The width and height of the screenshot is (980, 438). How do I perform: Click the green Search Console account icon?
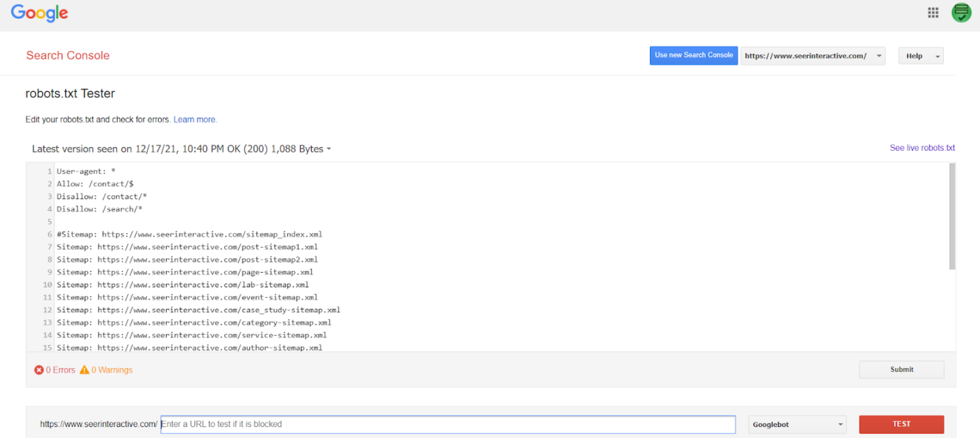961,12
